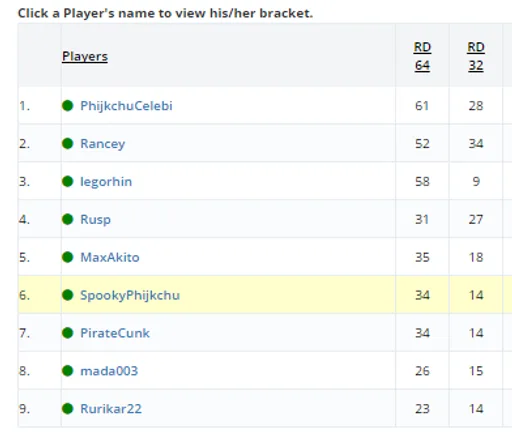Screen dimensions: 512x432
Task: Click green dot beside Rurikar22
Action: click(68, 409)
